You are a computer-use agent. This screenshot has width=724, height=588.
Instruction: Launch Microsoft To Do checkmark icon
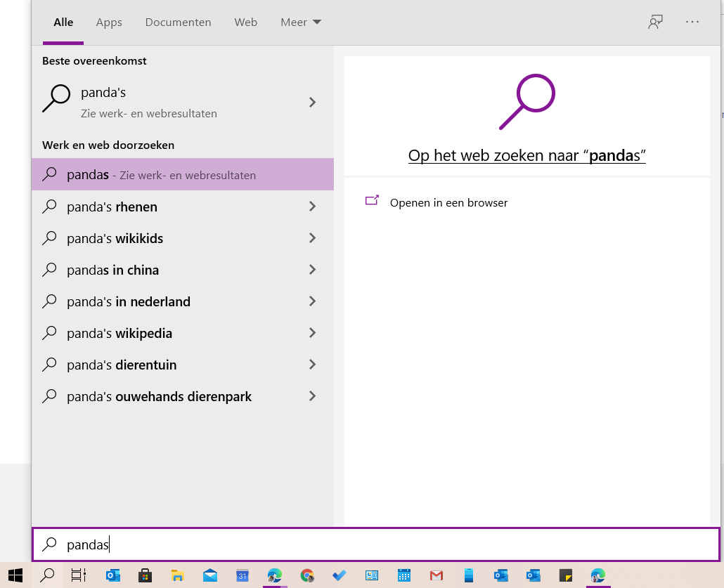pyautogui.click(x=339, y=575)
